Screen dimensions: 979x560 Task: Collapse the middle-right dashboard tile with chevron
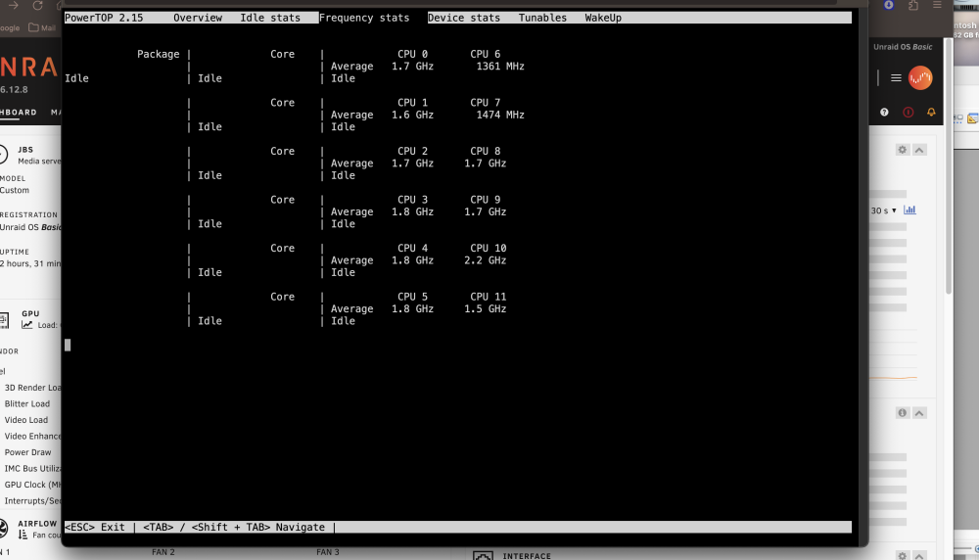pyautogui.click(x=919, y=413)
